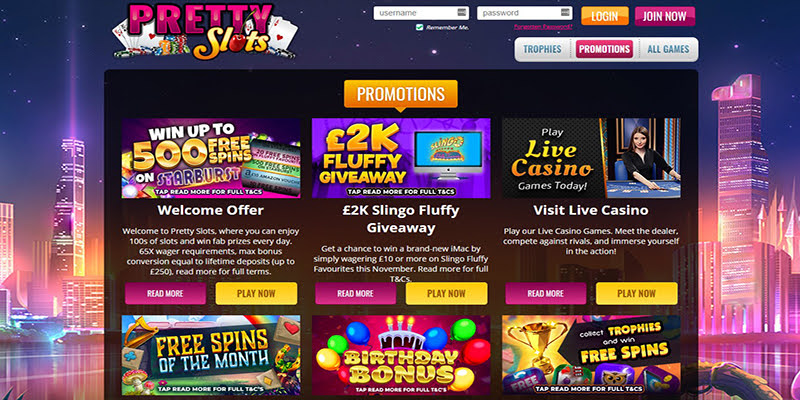The height and width of the screenshot is (400, 800).
Task: Open the Birthday Bonus banner
Action: (401, 355)
